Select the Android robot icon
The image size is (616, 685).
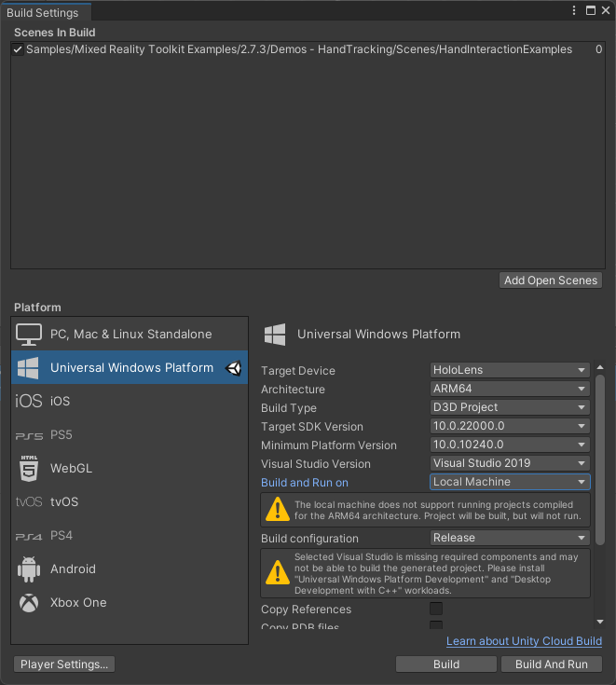click(29, 569)
